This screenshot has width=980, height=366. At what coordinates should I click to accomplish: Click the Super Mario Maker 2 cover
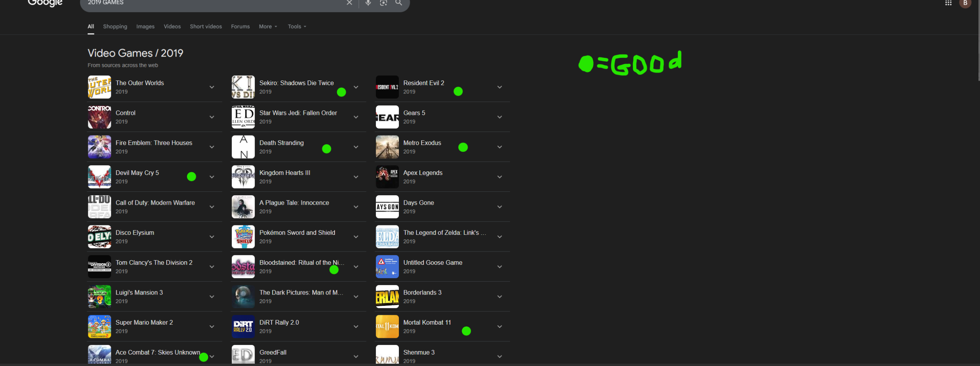coord(100,327)
